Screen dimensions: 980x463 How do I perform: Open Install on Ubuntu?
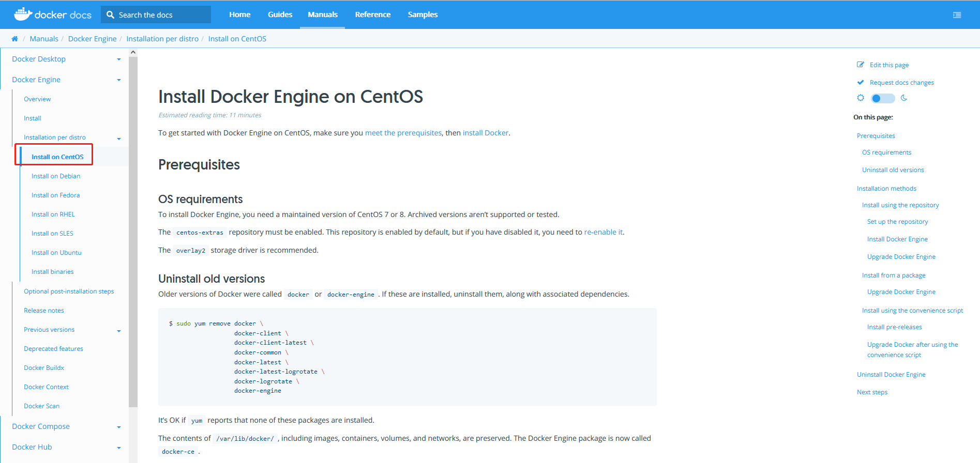coord(56,253)
